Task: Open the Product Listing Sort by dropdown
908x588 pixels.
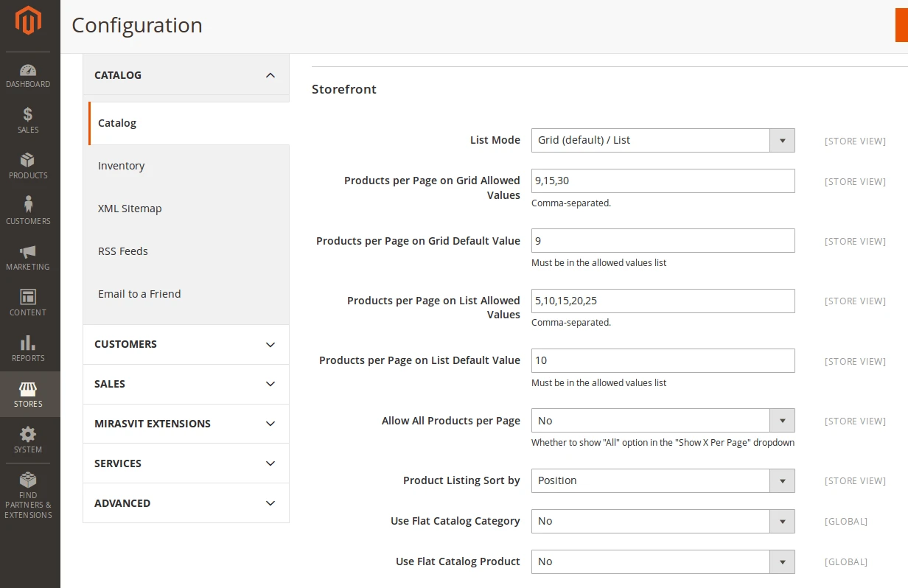Action: tap(782, 480)
